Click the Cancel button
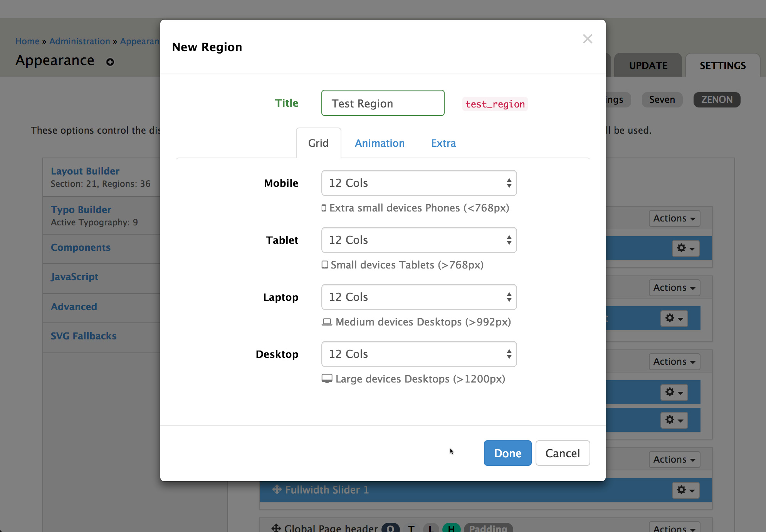Screen dimensions: 766x532 [x=562, y=453]
